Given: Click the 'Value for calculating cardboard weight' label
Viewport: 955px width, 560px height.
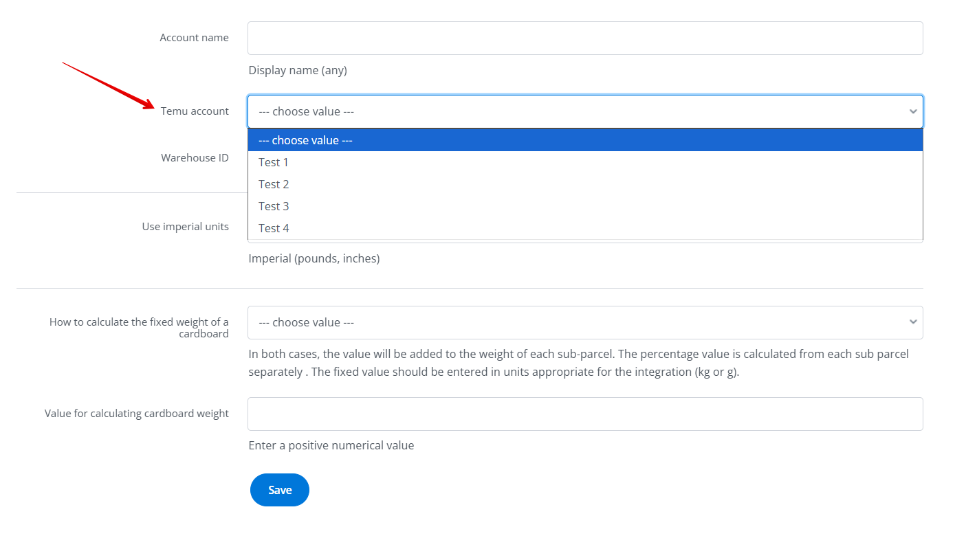Looking at the screenshot, I should coord(137,414).
